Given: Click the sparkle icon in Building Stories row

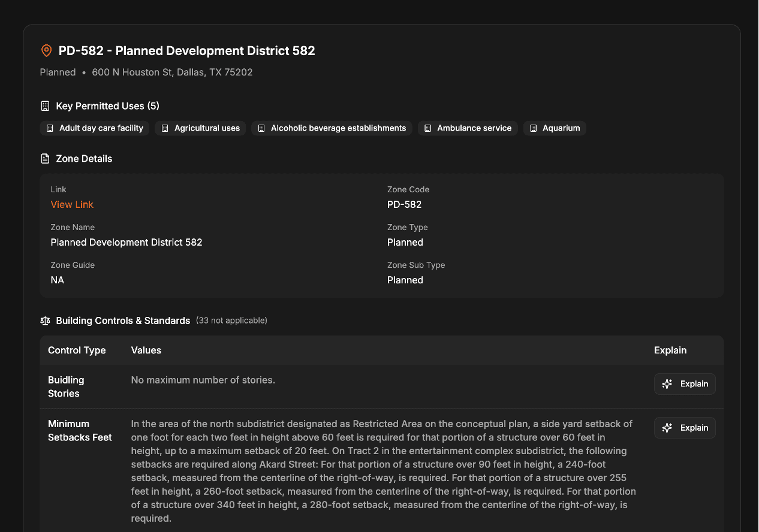Looking at the screenshot, I should [x=667, y=384].
